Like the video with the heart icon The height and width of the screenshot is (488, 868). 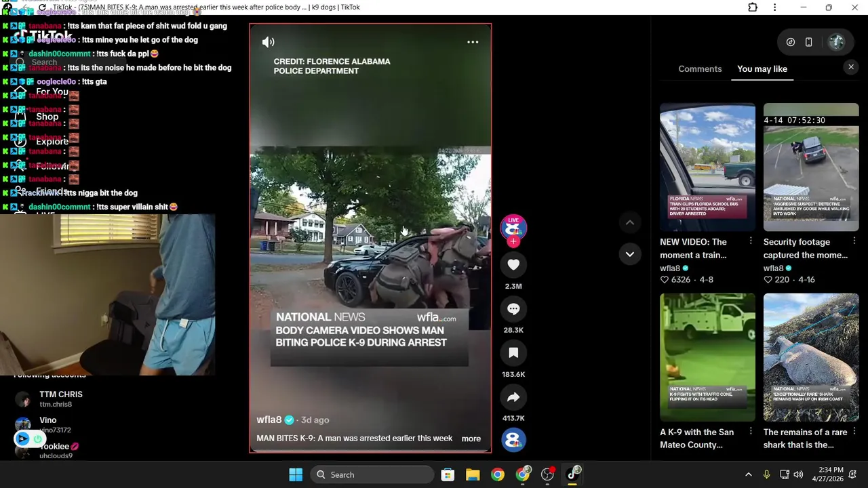pos(513,265)
